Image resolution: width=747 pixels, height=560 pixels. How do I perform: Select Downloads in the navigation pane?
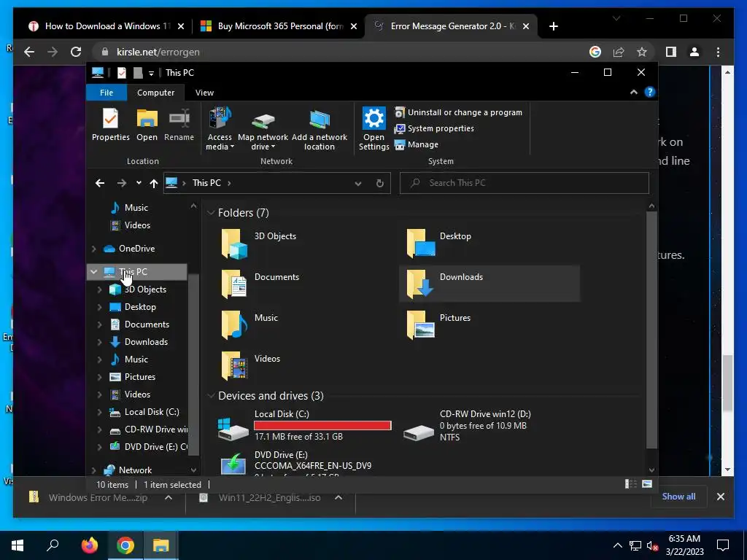tap(146, 342)
